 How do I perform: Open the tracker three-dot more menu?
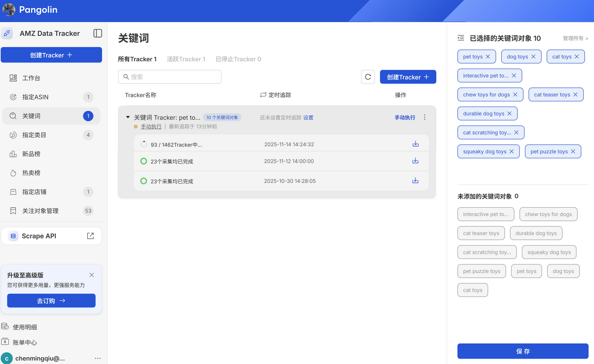(x=425, y=117)
